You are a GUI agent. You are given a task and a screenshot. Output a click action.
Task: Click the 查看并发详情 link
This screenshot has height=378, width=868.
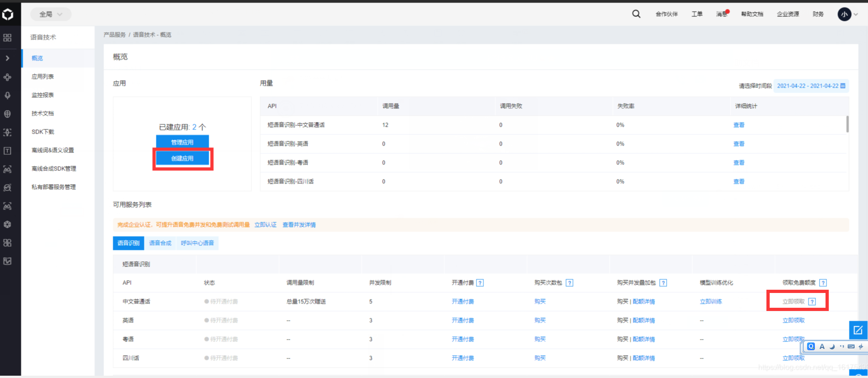299,225
